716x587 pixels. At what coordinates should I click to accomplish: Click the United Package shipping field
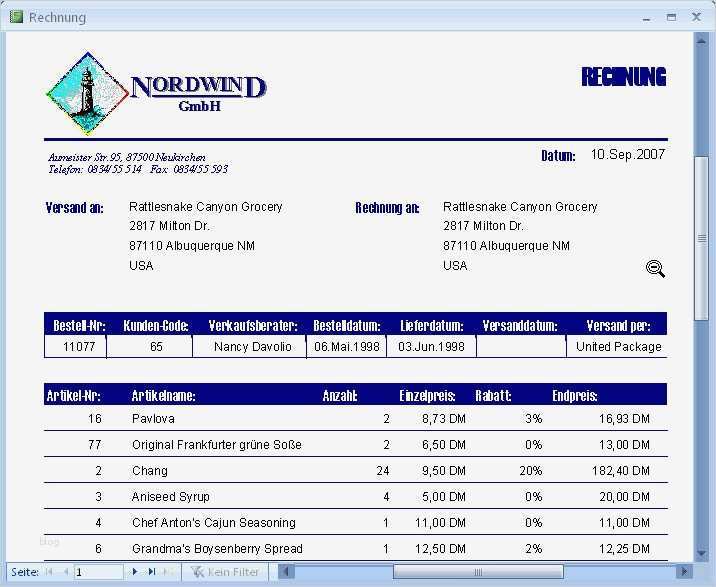[x=618, y=347]
